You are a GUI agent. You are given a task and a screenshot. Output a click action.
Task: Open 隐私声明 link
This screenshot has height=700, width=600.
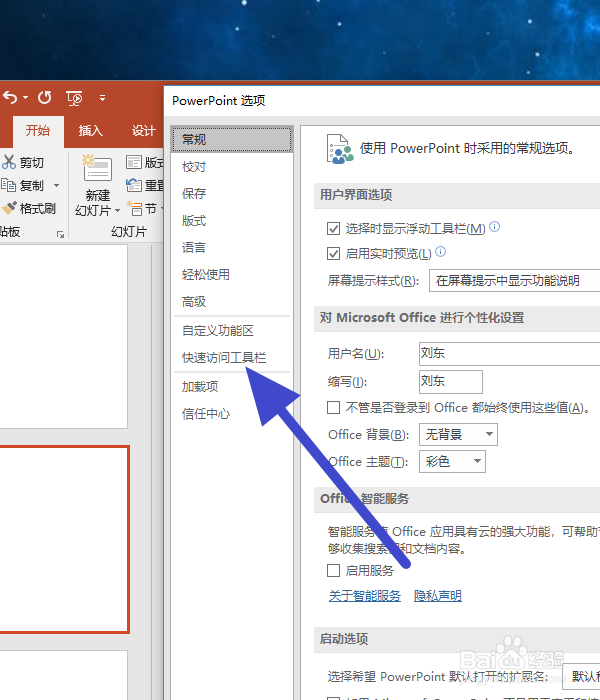[438, 596]
